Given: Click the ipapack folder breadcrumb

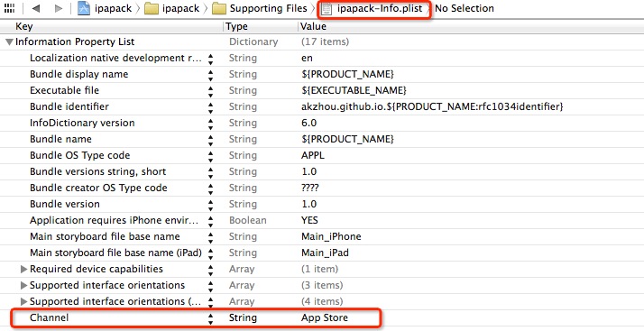Looking at the screenshot, I should 171,8.
